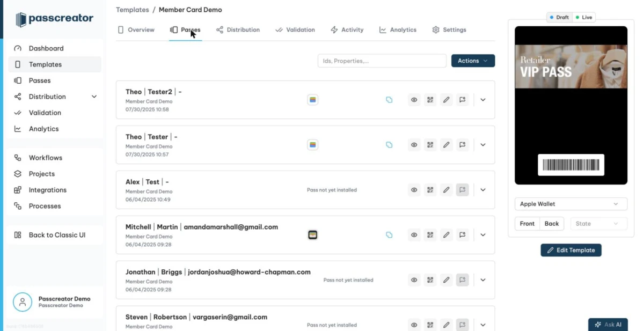Viewport: 644px width, 331px height.
Task: Click wallet icon on Theo Tester2 row
Action: (x=312, y=100)
